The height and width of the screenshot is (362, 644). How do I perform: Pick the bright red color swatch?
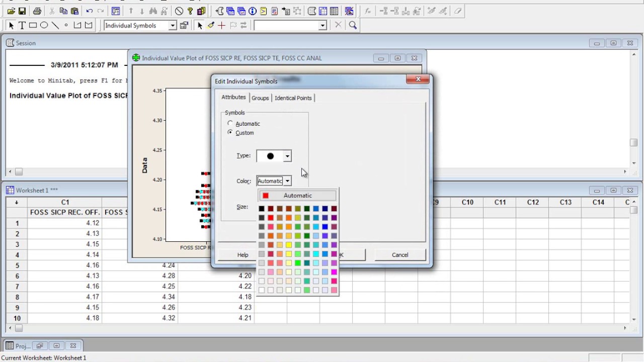(x=271, y=218)
